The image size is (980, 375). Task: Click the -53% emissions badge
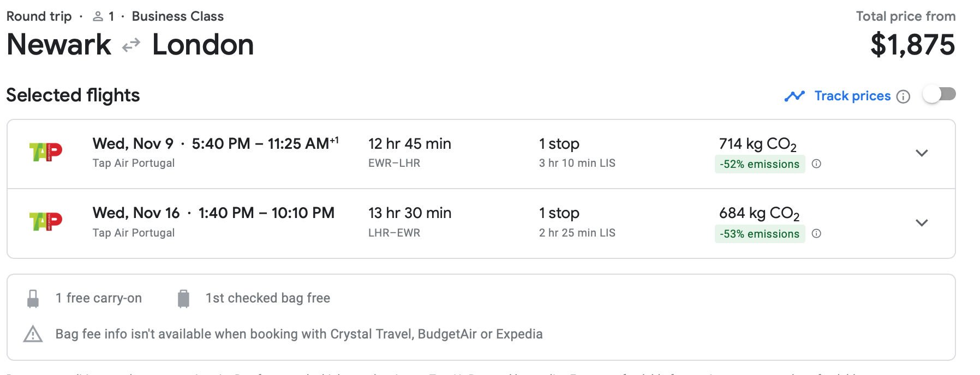(x=760, y=234)
